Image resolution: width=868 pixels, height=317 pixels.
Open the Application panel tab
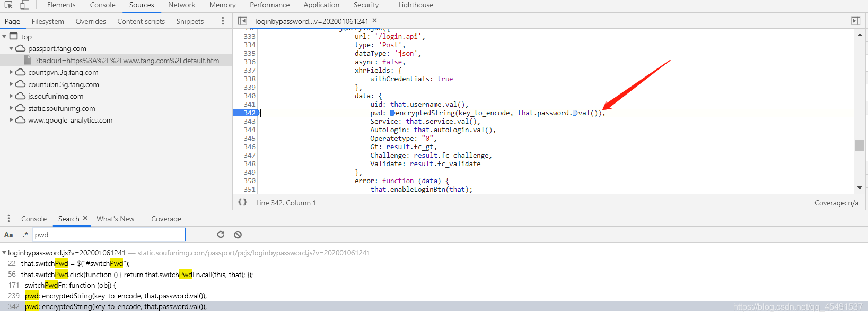[321, 5]
